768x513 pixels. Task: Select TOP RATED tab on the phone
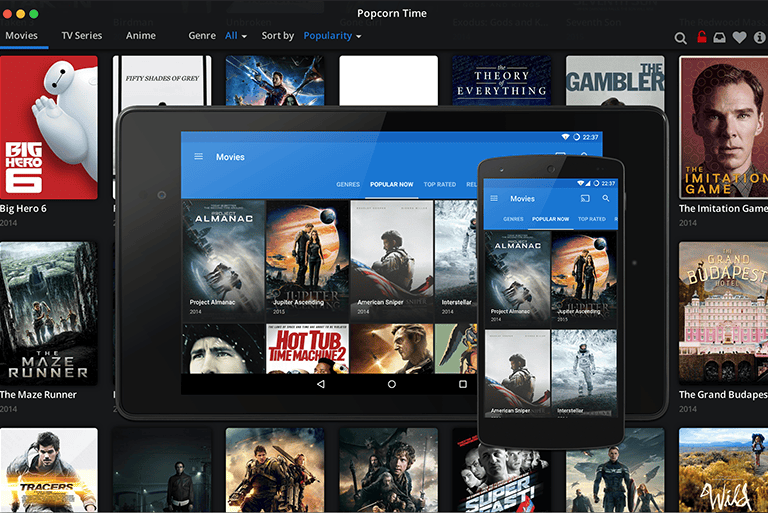[x=592, y=219]
